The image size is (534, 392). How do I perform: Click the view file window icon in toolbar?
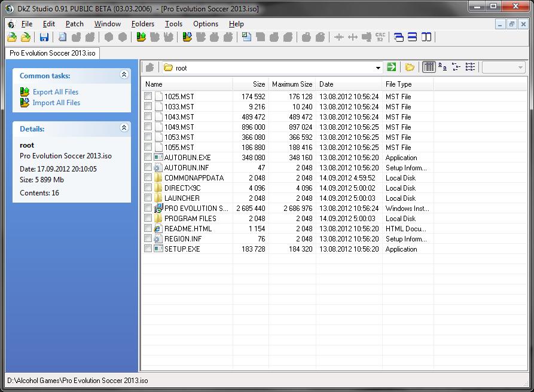(x=246, y=37)
